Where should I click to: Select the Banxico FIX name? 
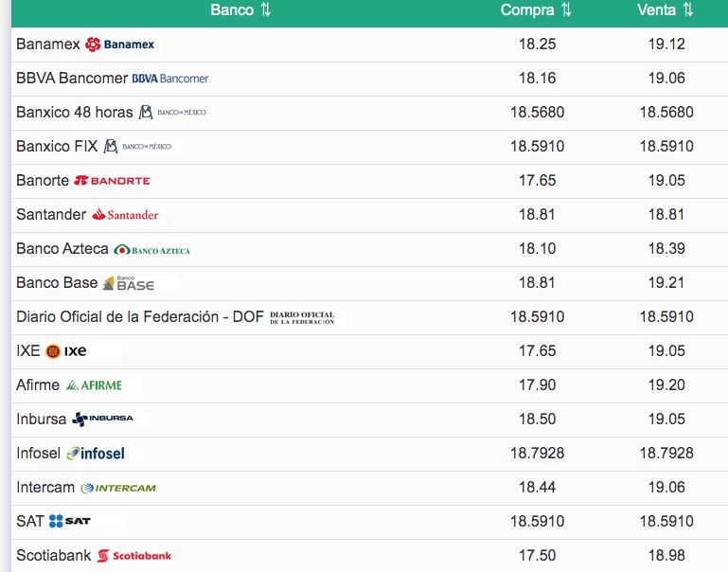coord(57,146)
